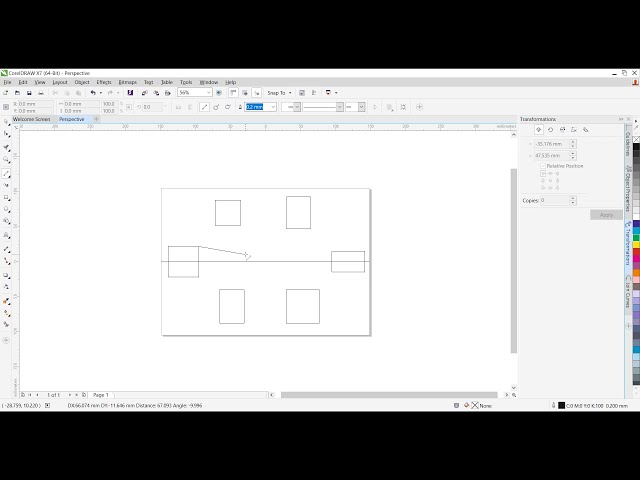The width and height of the screenshot is (640, 480).
Task: Click the No Color swatch in palette
Action: tap(636, 140)
